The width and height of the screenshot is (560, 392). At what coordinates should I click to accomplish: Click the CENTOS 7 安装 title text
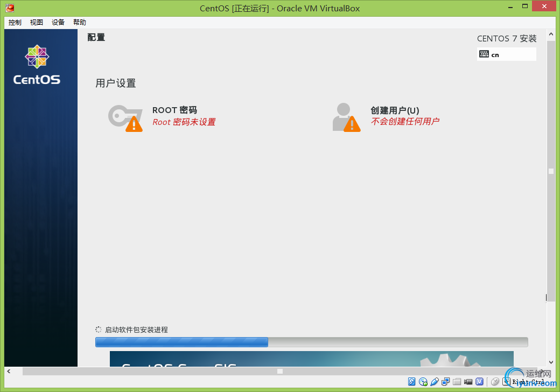pos(507,39)
